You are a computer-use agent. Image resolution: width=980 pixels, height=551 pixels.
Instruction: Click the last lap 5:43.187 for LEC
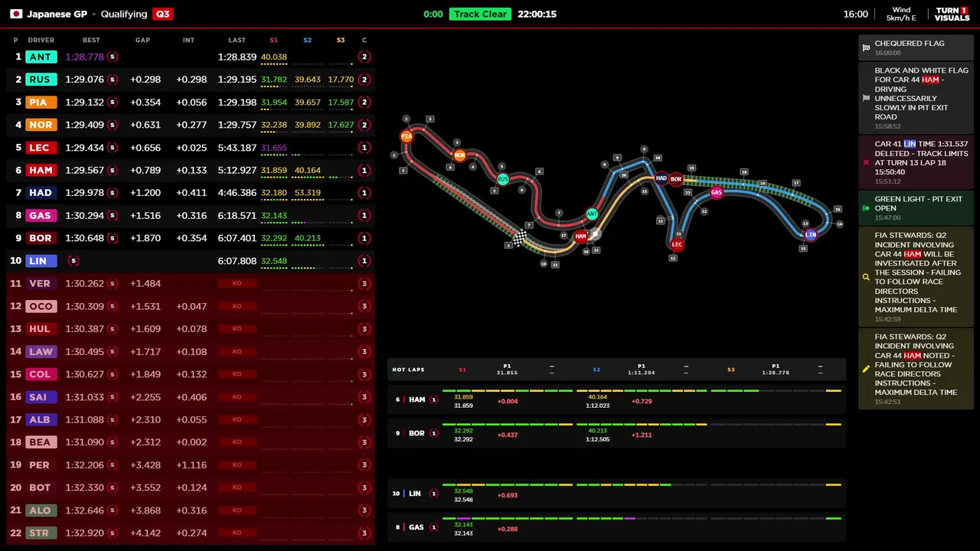point(237,148)
